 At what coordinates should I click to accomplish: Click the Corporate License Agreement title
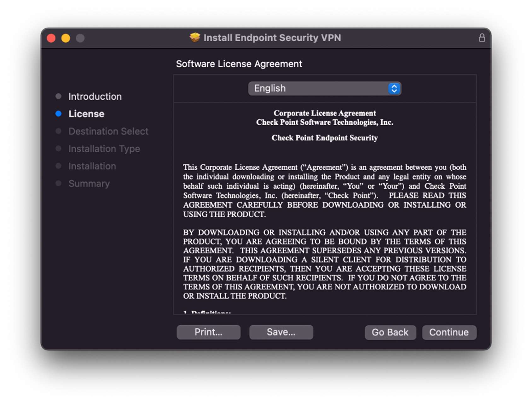tap(325, 113)
